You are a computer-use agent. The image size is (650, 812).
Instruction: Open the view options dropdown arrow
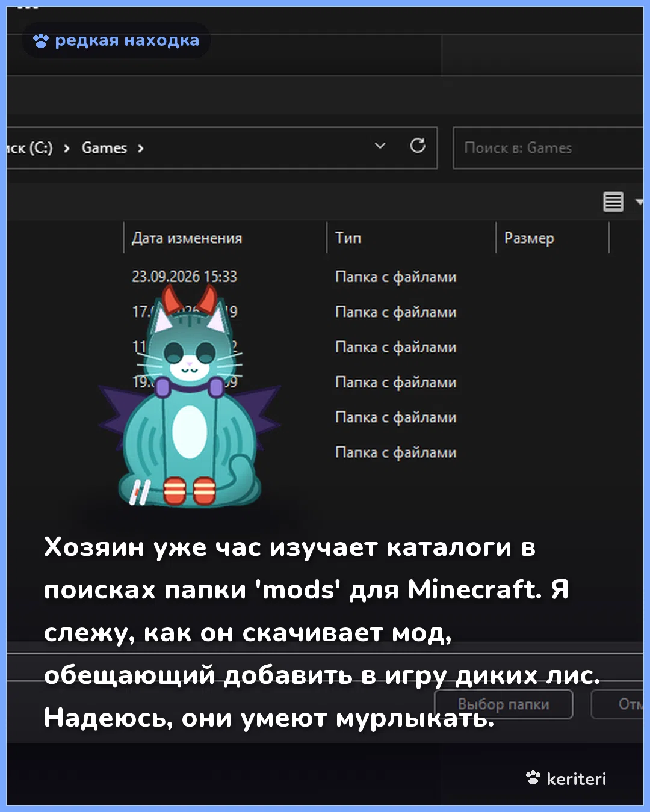(x=639, y=202)
